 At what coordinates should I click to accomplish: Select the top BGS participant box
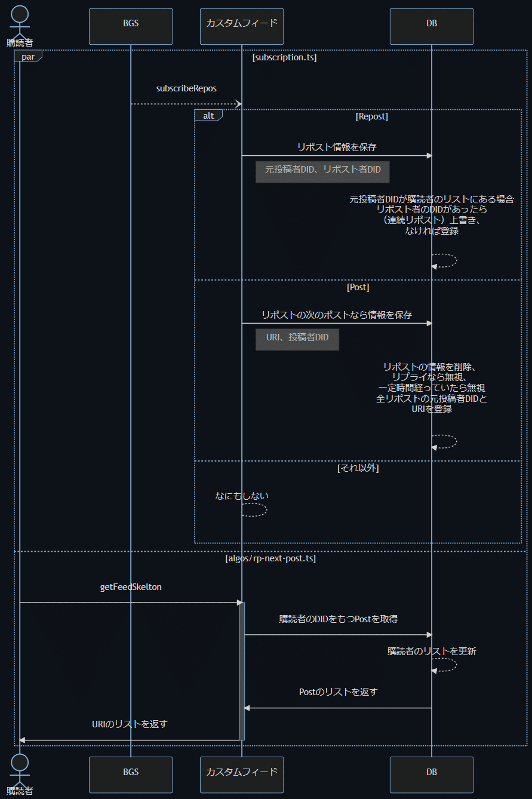pyautogui.click(x=131, y=26)
